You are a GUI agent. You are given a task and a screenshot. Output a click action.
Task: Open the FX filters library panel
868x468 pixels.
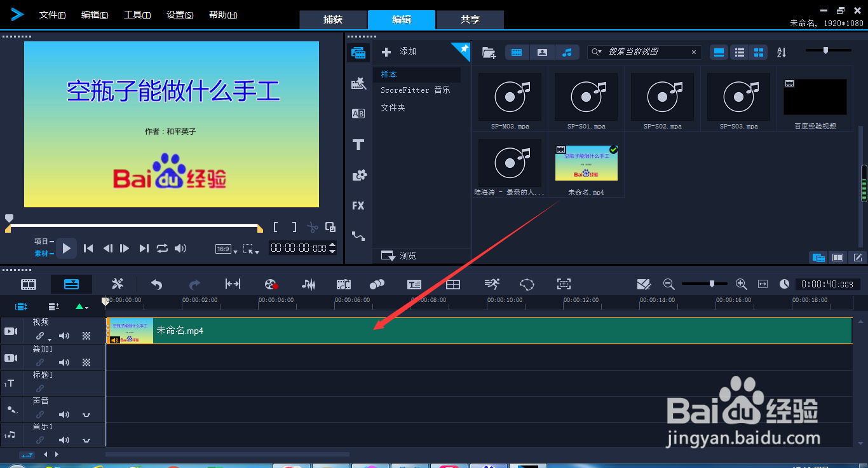click(358, 205)
